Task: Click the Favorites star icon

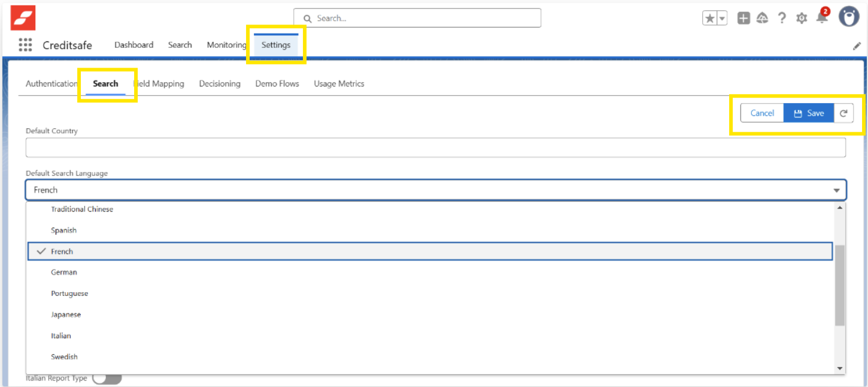Action: [710, 18]
